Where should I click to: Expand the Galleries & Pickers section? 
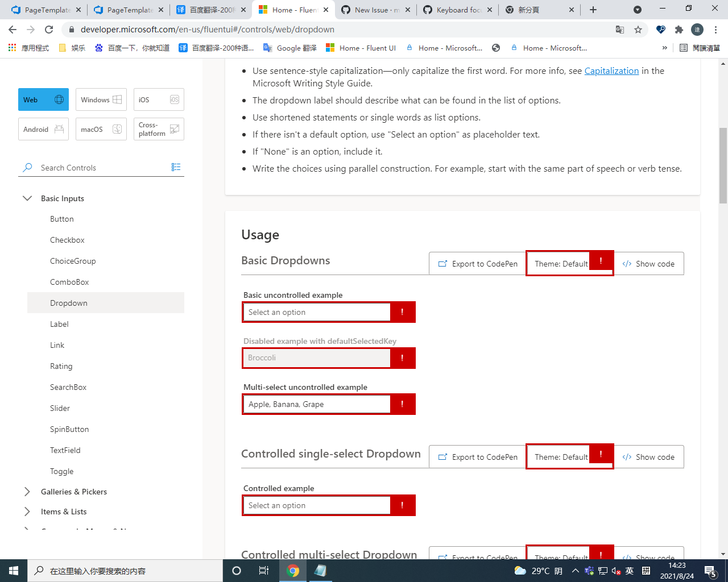[x=27, y=491]
